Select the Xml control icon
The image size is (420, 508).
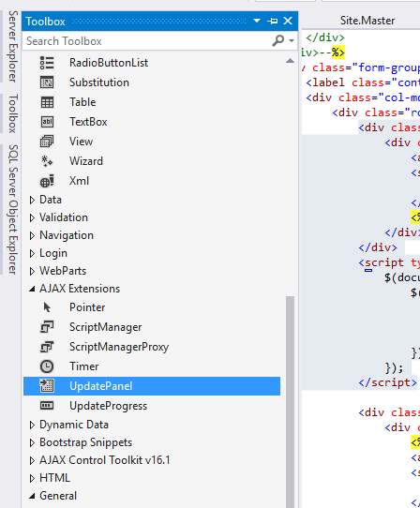(x=47, y=181)
